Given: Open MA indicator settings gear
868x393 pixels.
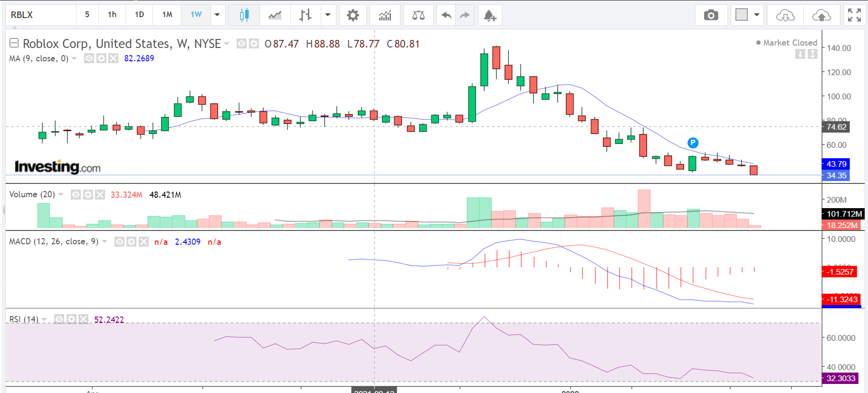Looking at the screenshot, I should click(101, 58).
